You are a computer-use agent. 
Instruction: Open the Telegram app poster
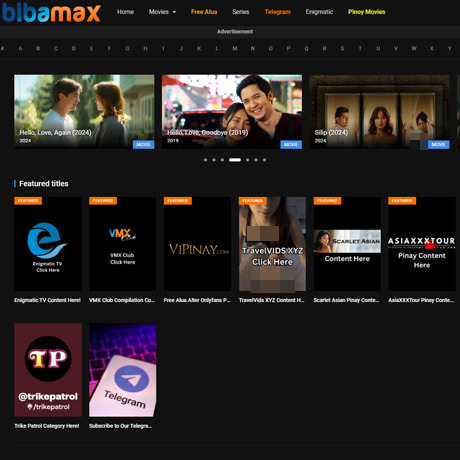click(x=123, y=370)
